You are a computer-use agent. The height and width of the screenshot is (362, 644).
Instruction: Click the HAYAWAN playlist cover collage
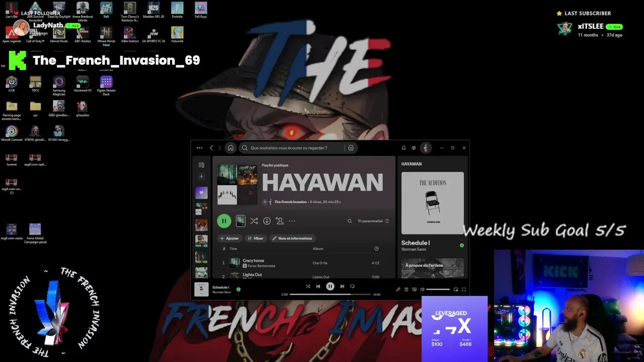click(237, 185)
